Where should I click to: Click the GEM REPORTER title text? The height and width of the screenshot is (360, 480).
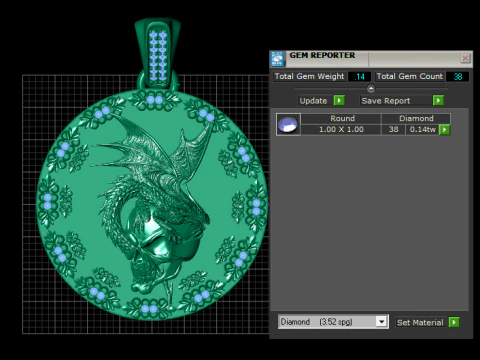click(322, 55)
